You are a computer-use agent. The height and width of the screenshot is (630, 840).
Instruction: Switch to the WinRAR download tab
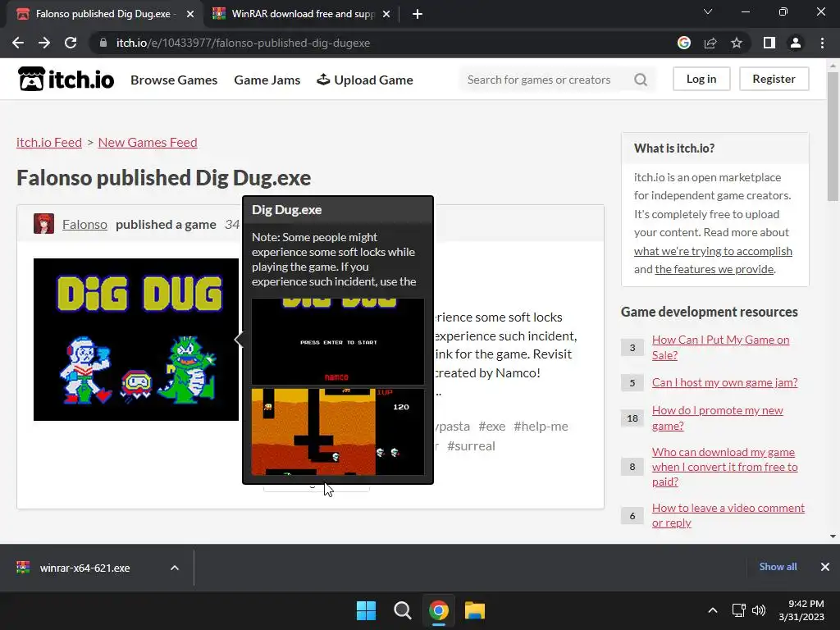click(x=302, y=14)
